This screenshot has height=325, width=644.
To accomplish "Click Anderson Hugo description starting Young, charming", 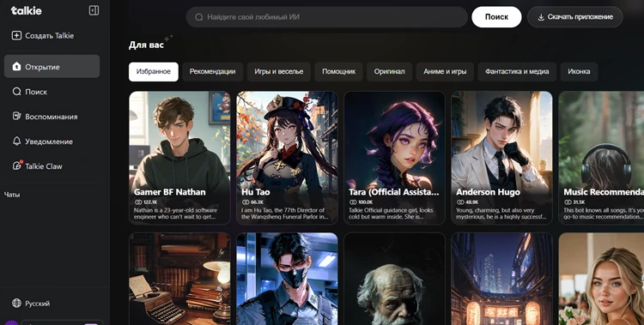I will click(501, 214).
